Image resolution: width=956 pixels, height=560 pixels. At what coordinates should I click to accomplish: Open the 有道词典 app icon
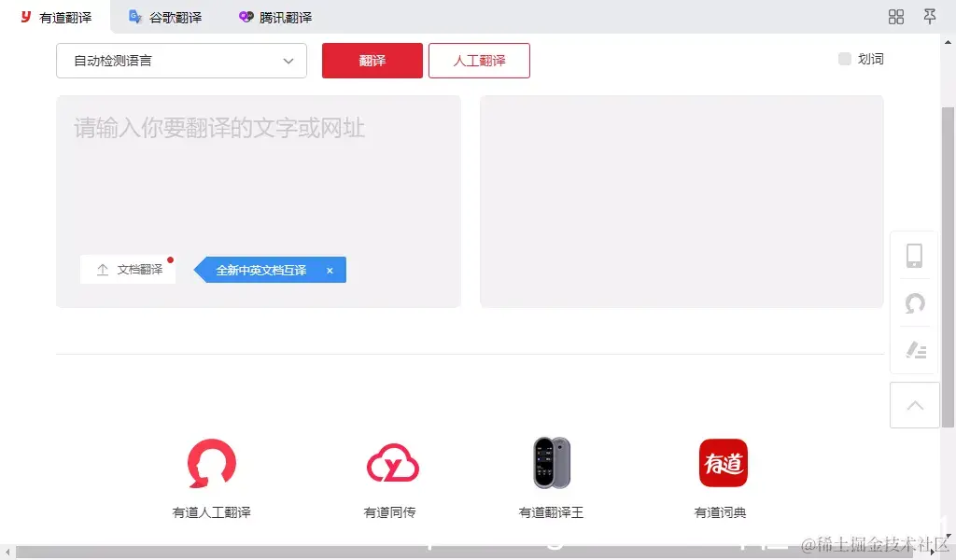click(724, 462)
